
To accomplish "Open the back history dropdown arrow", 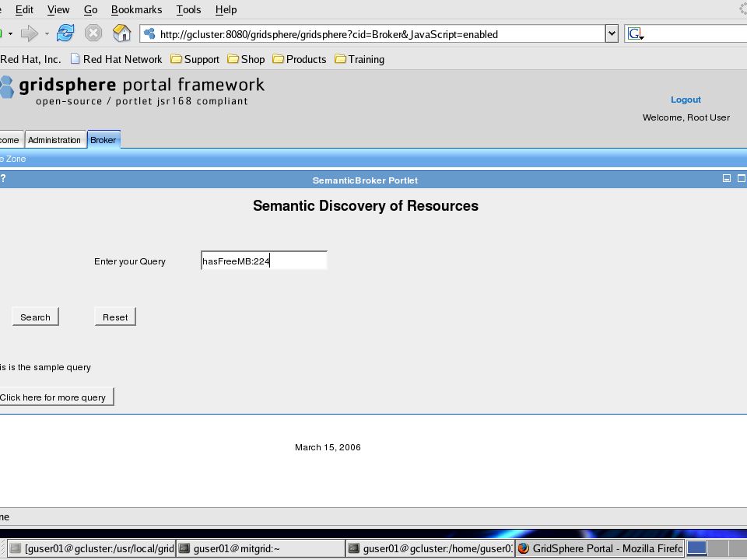I will pos(10,33).
